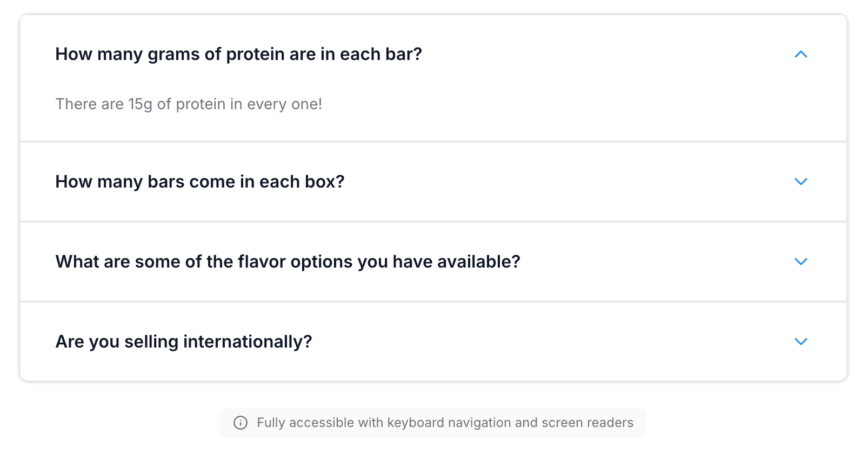
Task: Select the 'How many bars come in each box?' heading
Action: (x=199, y=182)
